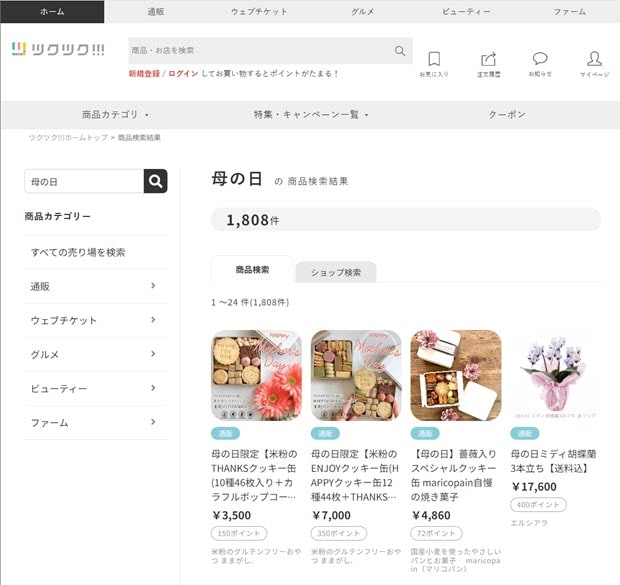
Task: Select the ウェブチケット top navigation tab
Action: click(x=259, y=11)
